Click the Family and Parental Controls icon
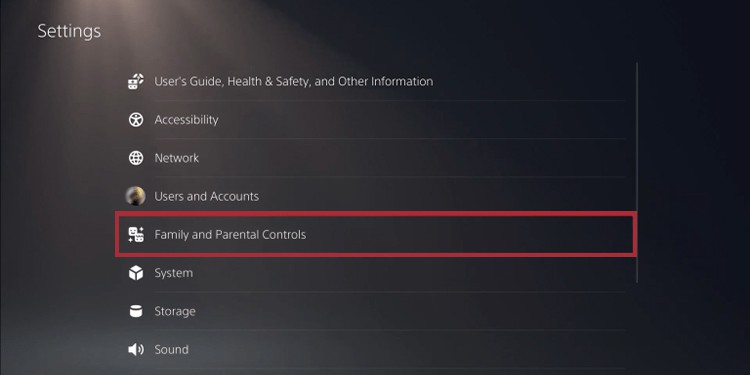 [x=136, y=234]
